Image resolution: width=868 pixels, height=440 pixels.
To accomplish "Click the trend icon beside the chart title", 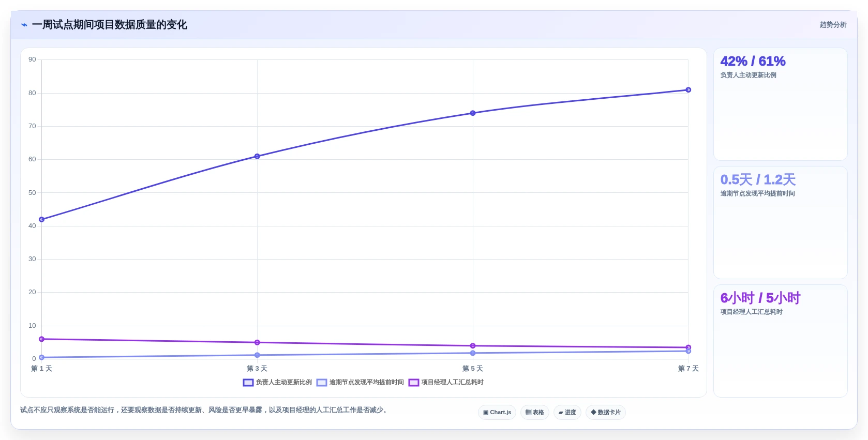I will (x=24, y=25).
